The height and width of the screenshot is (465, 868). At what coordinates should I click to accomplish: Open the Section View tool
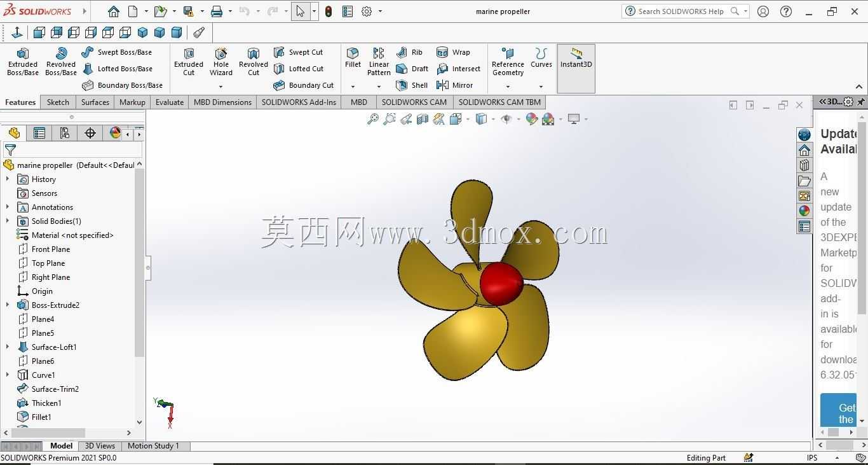[423, 119]
